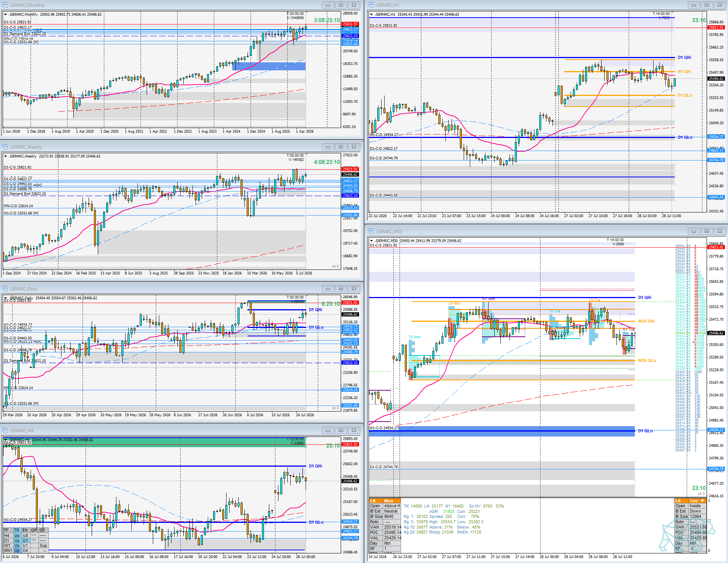Click the 'MN-C-D 22614.14' label on Weekly chart
Screen dimensions: 728x563
pos(18,206)
